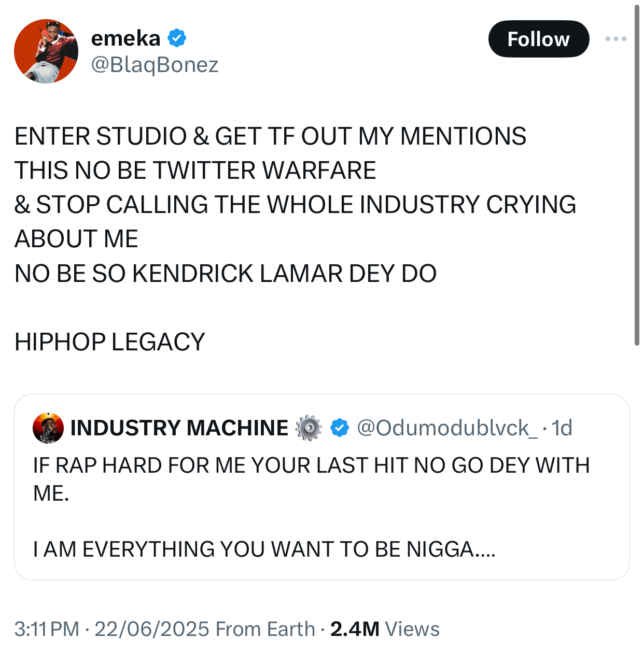Click the HIPHOP LEGACY line of the tweet
This screenshot has height=652, width=644.
pyautogui.click(x=110, y=342)
